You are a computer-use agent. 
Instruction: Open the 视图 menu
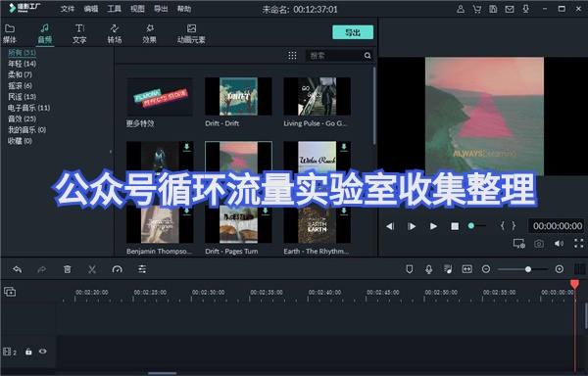[x=137, y=9]
